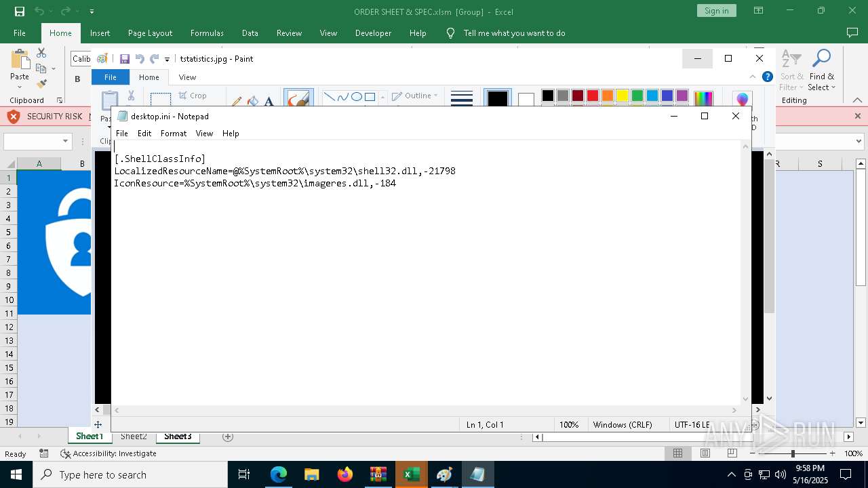Open Edit colors rainbow in Paint
The image size is (868, 488).
703,99
